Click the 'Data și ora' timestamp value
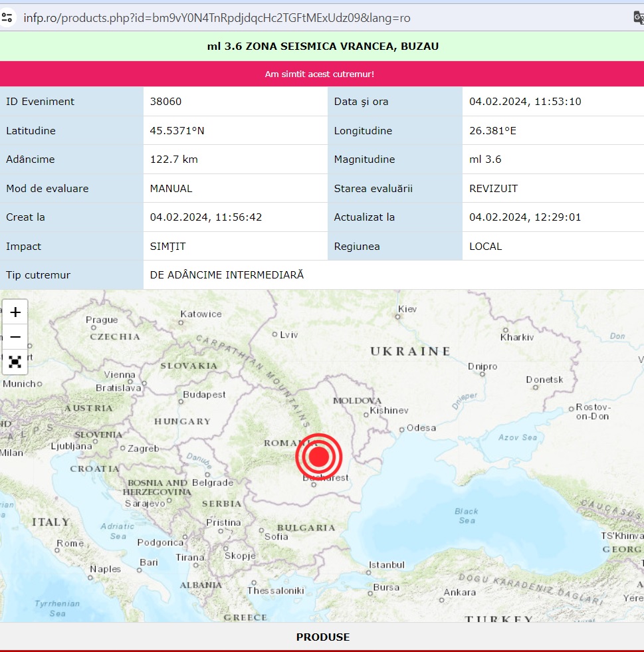Image resolution: width=644 pixels, height=652 pixels. 525,102
